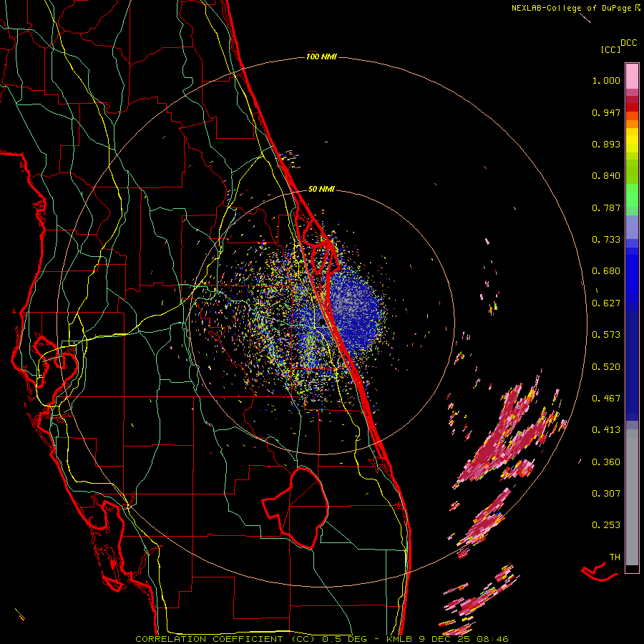The width and height of the screenshot is (644, 644).
Task: Select the 0.360 legend value
Action: click(606, 462)
